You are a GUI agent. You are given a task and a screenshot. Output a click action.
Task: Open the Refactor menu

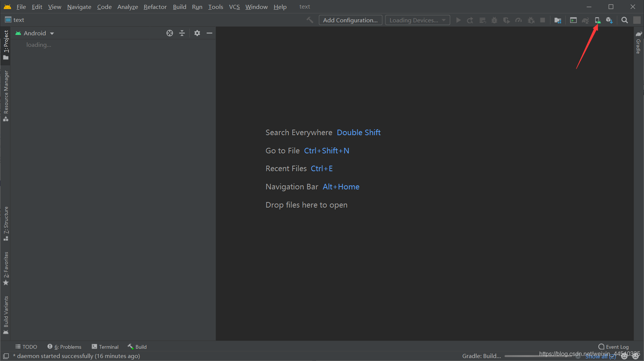(x=155, y=7)
